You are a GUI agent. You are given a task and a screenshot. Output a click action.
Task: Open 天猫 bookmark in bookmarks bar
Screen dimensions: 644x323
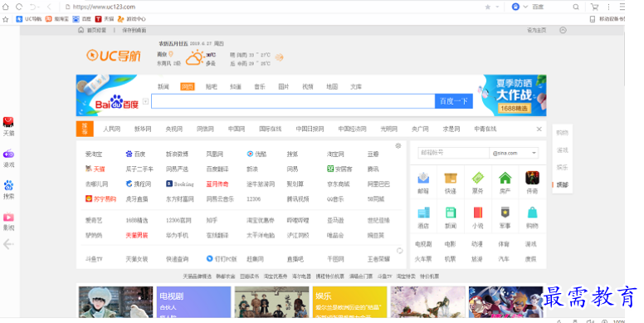pos(105,19)
